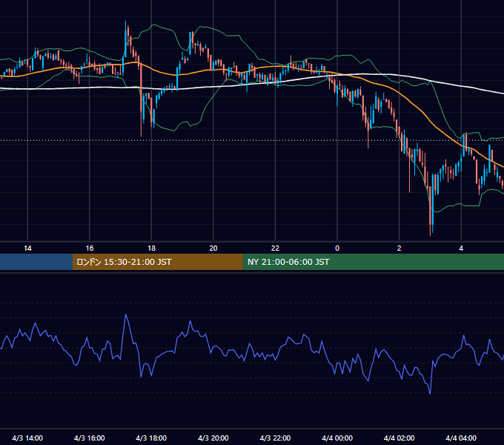Click the '18' hour label on price chart axis
The height and width of the screenshot is (445, 504).
click(x=151, y=248)
